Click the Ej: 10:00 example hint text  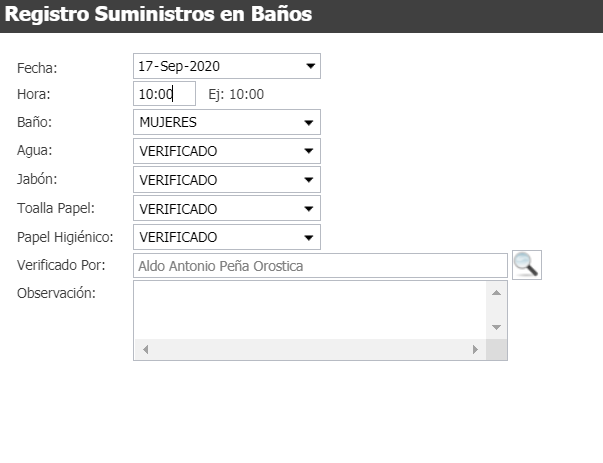[236, 94]
